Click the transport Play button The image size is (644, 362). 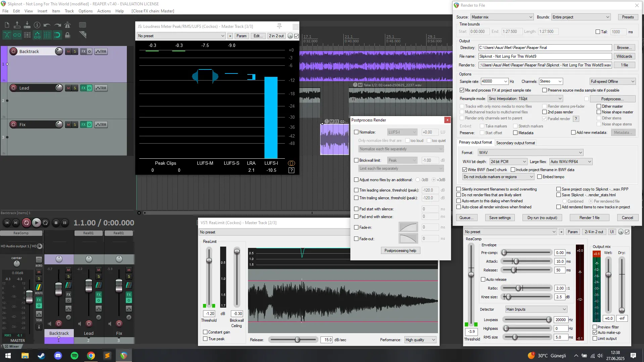36,222
